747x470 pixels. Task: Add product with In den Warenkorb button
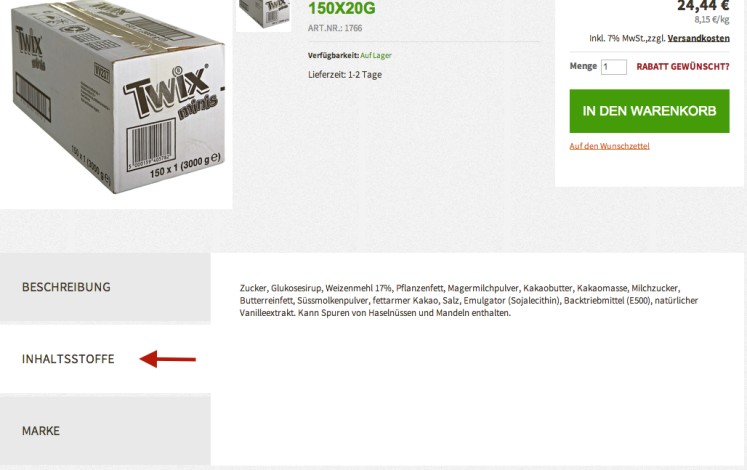649,111
